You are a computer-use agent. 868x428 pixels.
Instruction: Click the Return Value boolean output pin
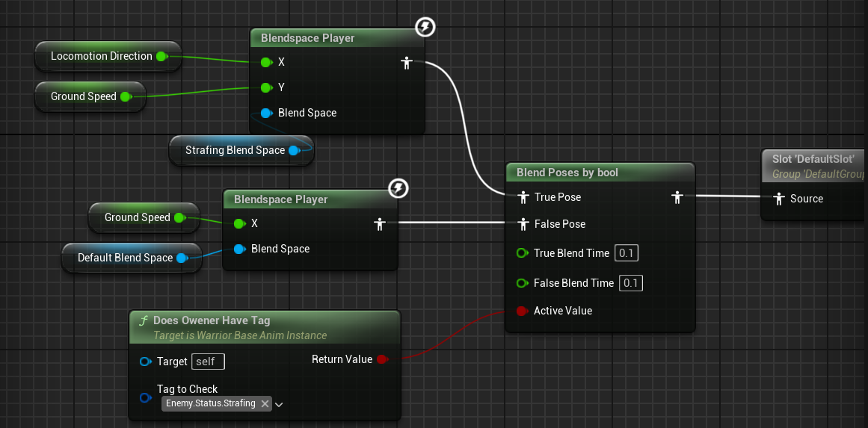tap(381, 359)
